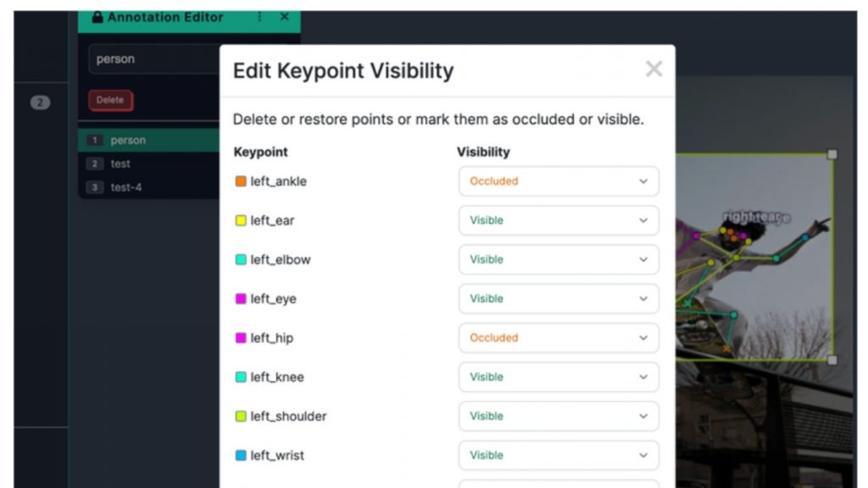Open left_ear visibility dropdown

tap(559, 220)
